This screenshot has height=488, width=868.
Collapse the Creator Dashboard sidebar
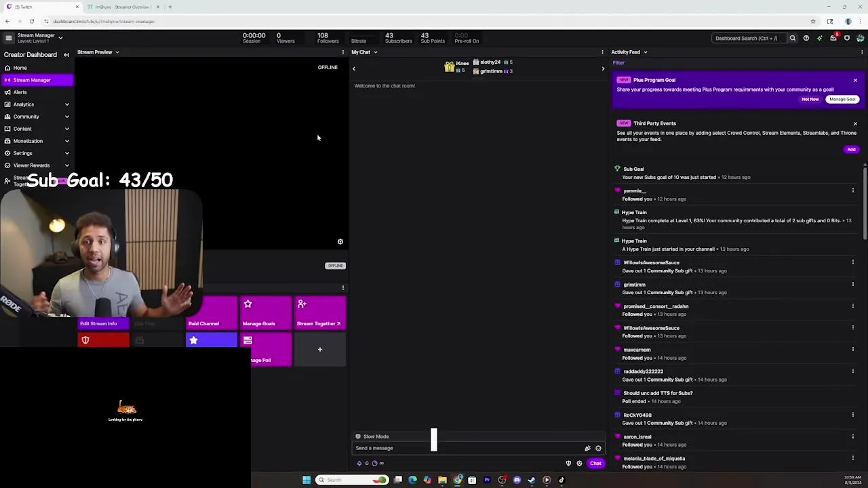[66, 55]
